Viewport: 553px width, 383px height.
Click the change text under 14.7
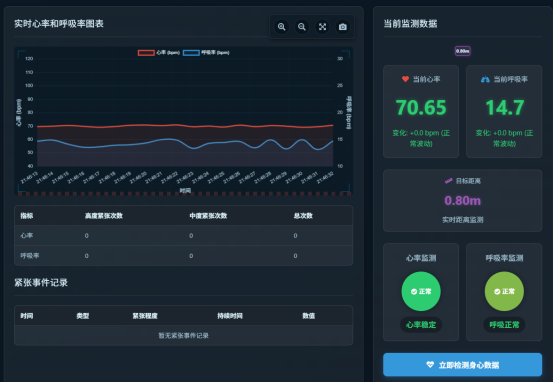coord(504,138)
